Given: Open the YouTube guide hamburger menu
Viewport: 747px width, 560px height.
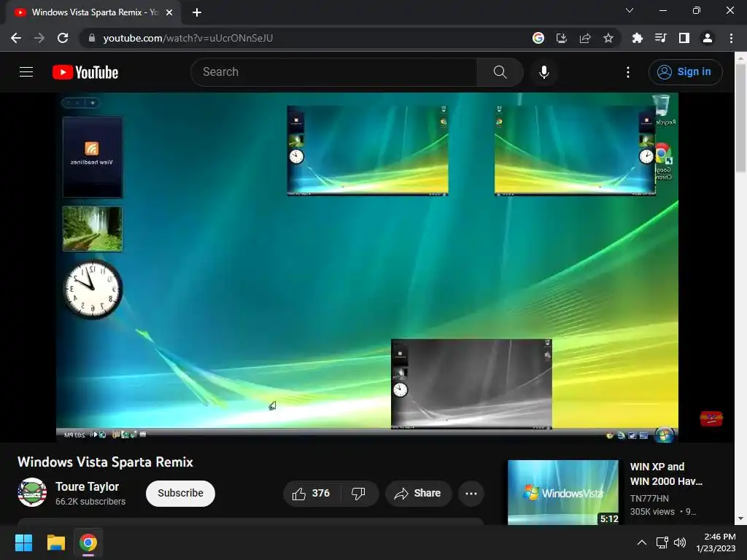Looking at the screenshot, I should (26, 72).
